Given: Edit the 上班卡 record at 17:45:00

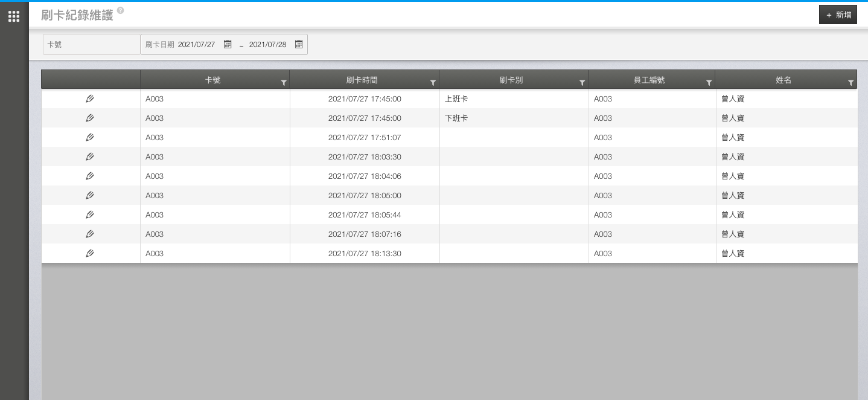Looking at the screenshot, I should (x=90, y=98).
